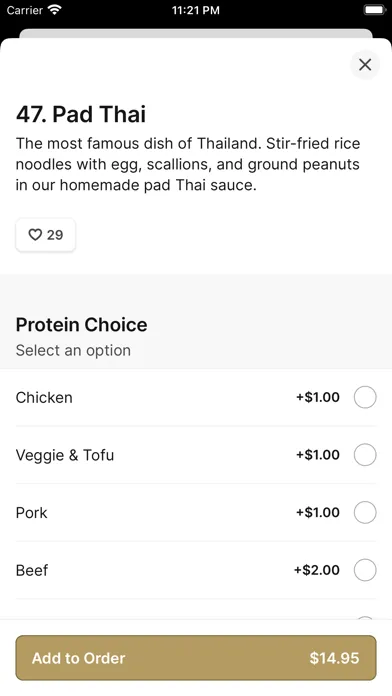Image resolution: width=392 pixels, height=696 pixels.
Task: Click the Veggie & Tofu label text
Action: (x=65, y=455)
